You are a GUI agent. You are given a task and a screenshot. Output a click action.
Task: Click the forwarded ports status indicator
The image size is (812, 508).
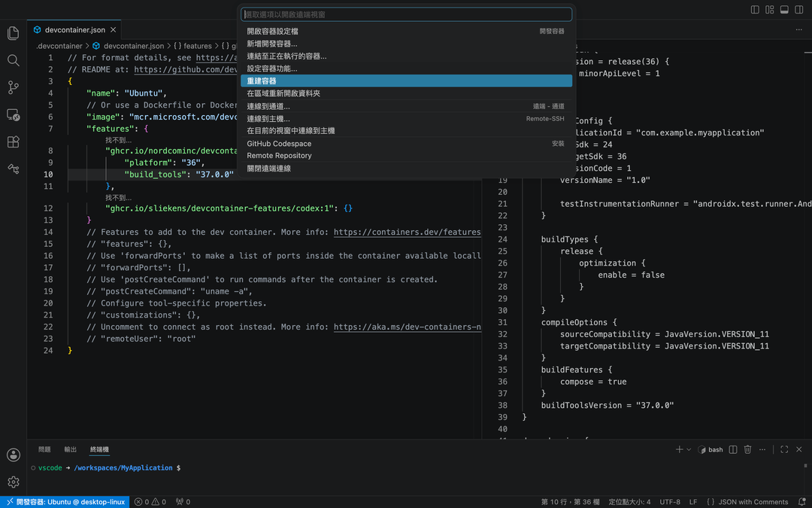point(183,502)
